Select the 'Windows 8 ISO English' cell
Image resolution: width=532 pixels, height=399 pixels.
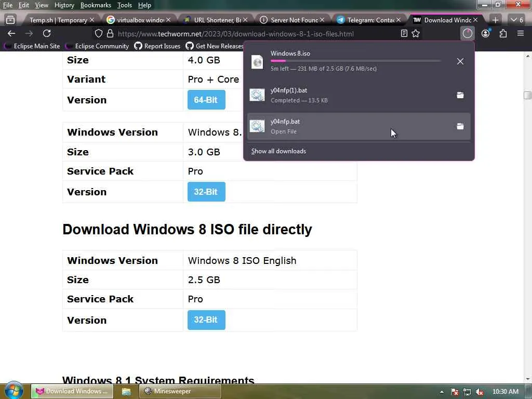[x=270, y=261]
